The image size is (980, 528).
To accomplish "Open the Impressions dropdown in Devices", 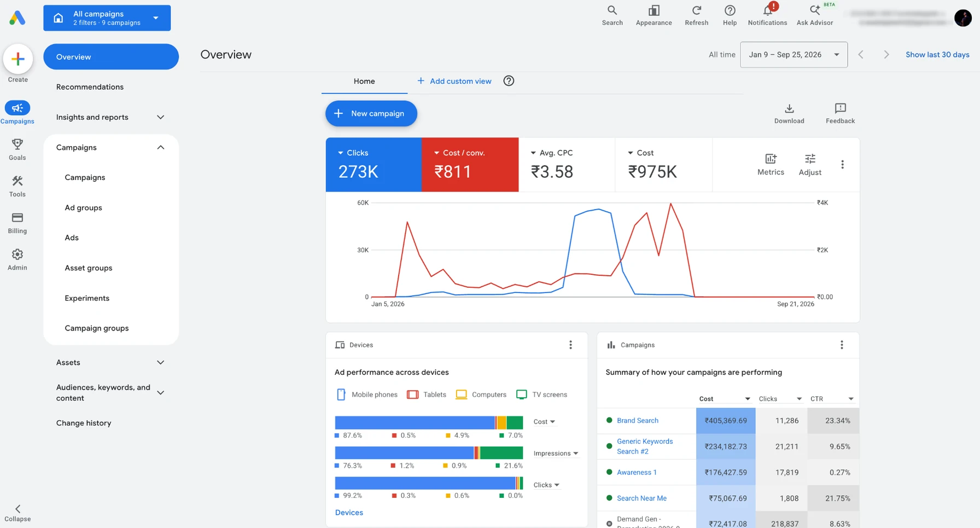I will click(556, 453).
